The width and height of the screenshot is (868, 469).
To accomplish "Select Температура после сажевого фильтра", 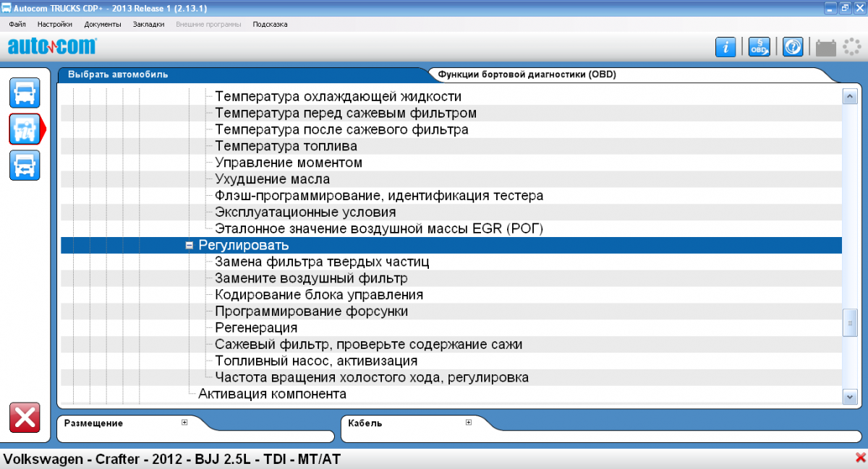I will pyautogui.click(x=341, y=129).
